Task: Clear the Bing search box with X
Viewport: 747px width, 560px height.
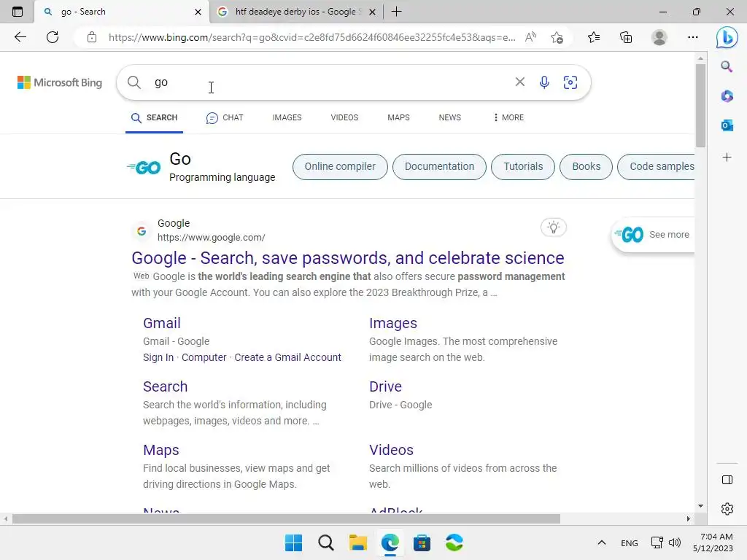Action: (519, 82)
